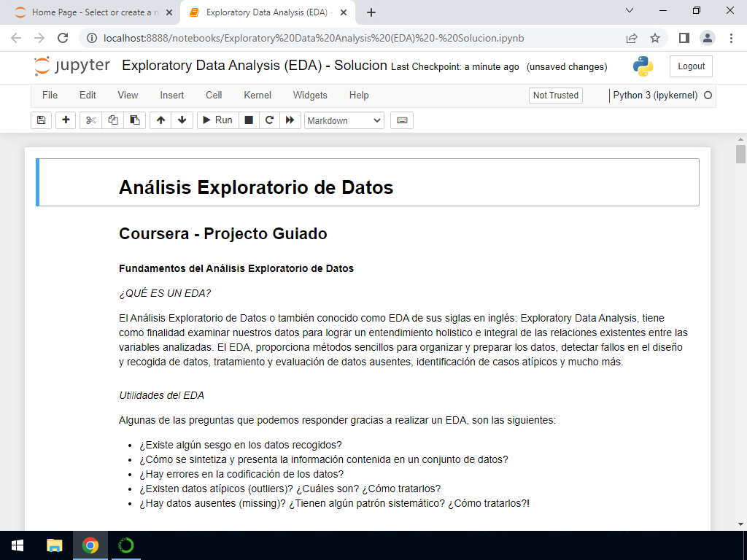Bookmark this page with the star
This screenshot has width=747, height=560.
[x=655, y=38]
